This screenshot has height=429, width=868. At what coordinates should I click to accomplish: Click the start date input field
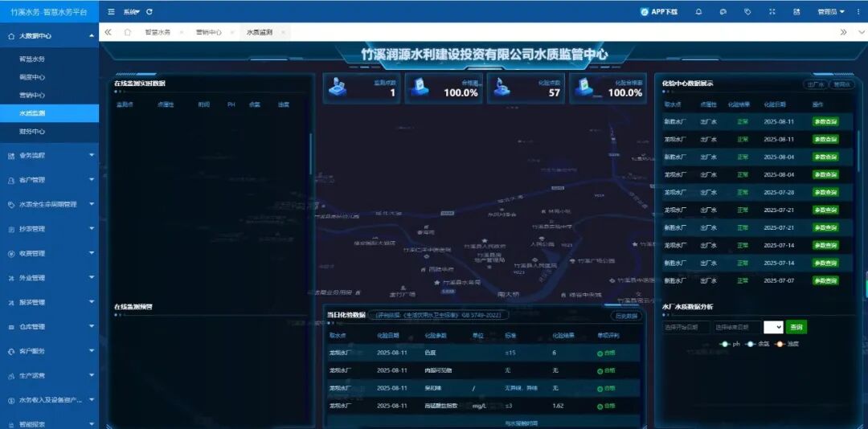[x=686, y=327]
